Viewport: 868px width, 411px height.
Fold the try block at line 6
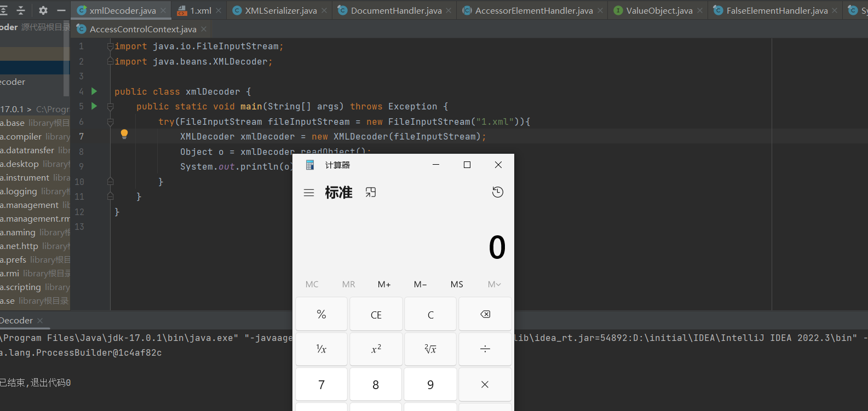110,121
